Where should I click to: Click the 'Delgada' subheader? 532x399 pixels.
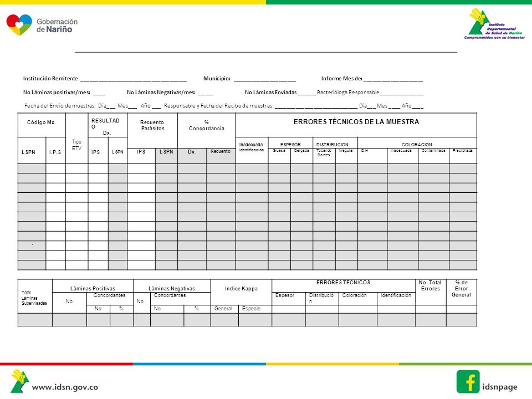tap(301, 150)
